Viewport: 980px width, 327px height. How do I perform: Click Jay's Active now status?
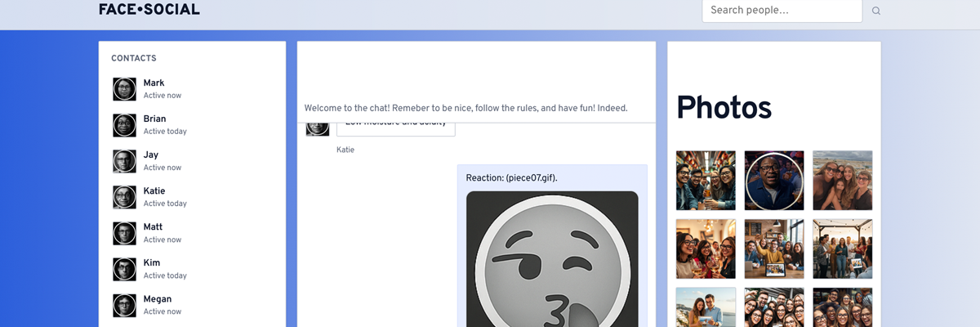163,168
